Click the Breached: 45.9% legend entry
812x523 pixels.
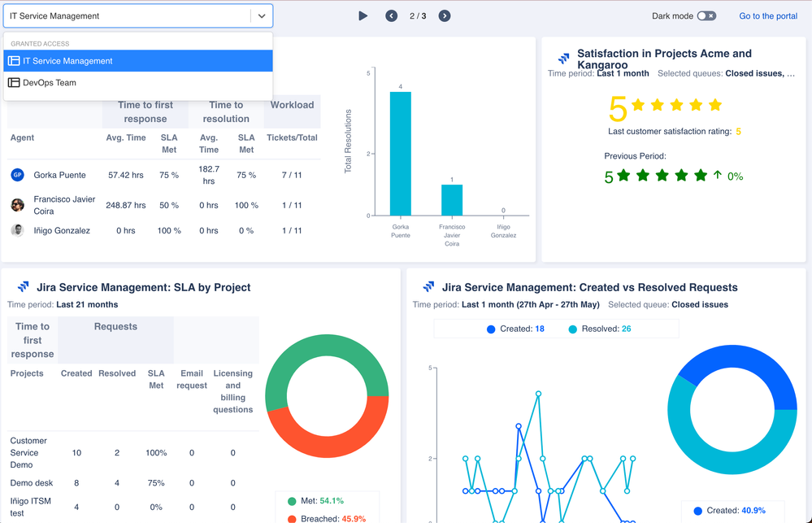coord(326,518)
